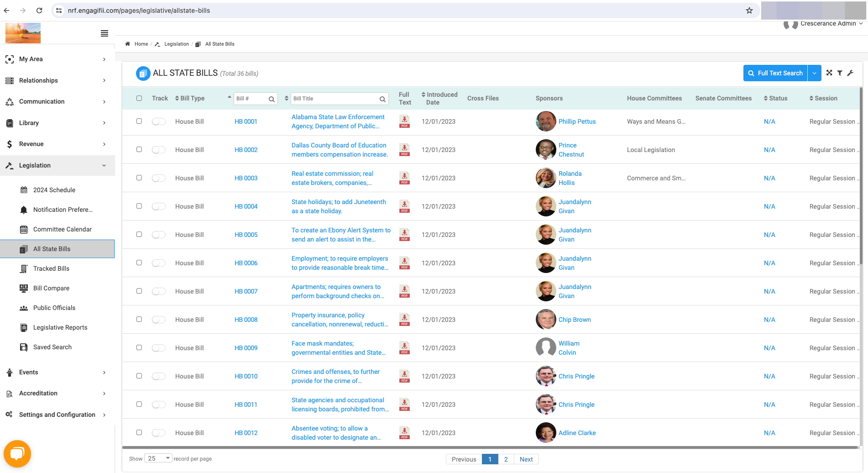Click the Home breadcrumb icon
Screen dimensions: 868x473
click(x=128, y=44)
